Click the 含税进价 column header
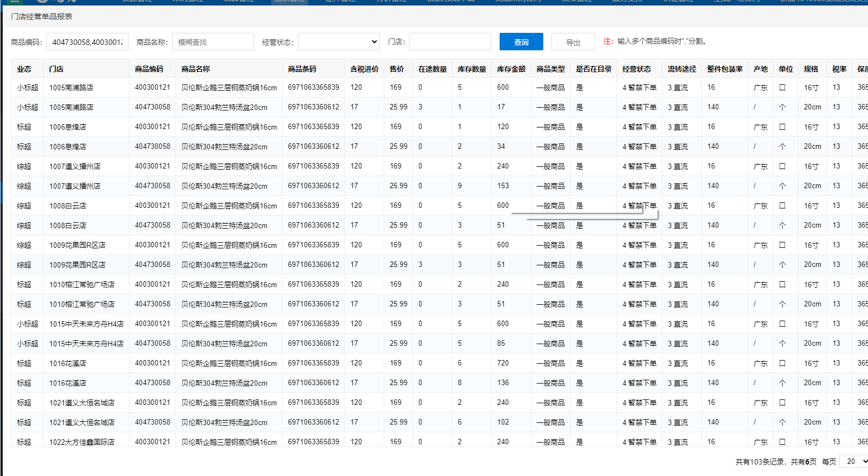 click(364, 69)
